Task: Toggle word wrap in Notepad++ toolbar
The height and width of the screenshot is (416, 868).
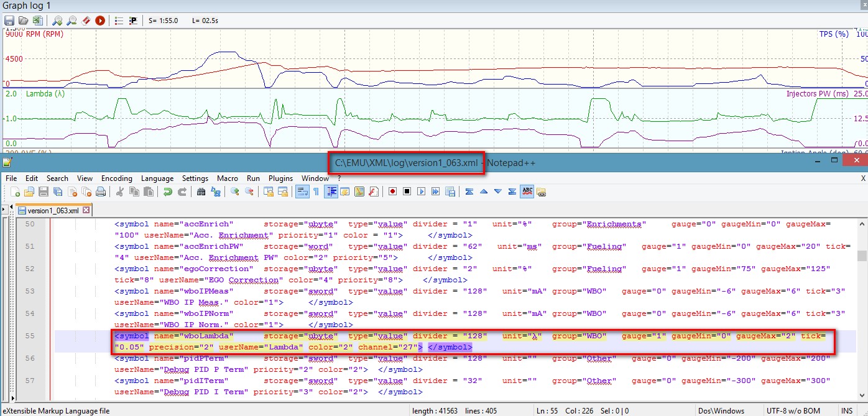Action: pyautogui.click(x=302, y=192)
